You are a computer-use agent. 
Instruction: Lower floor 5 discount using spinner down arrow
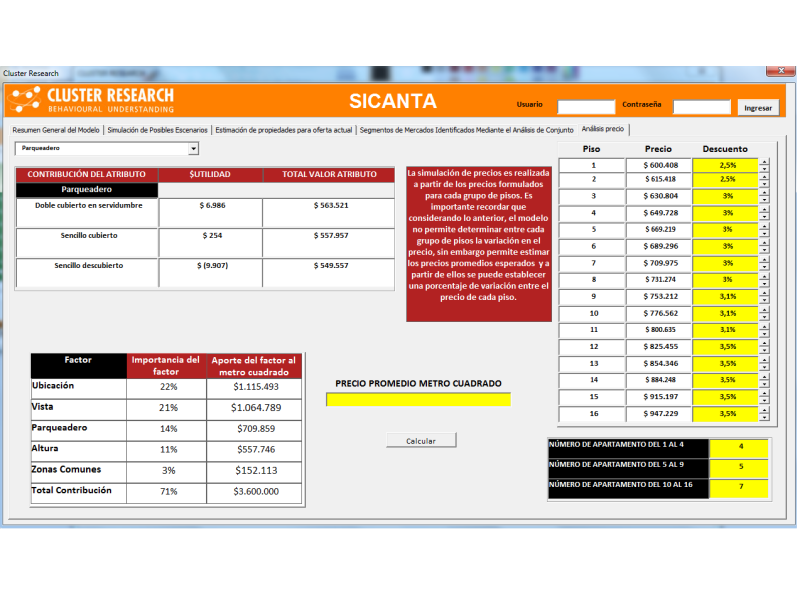[x=765, y=233]
